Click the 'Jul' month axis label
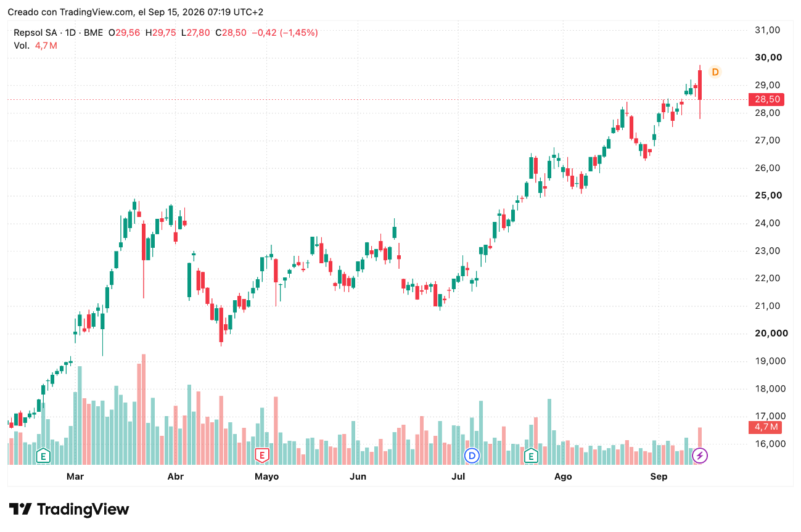 [458, 477]
